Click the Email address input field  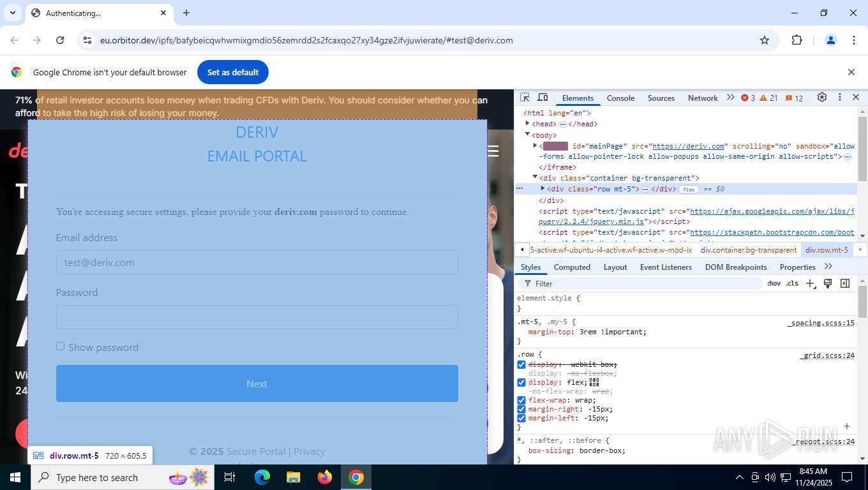(257, 262)
